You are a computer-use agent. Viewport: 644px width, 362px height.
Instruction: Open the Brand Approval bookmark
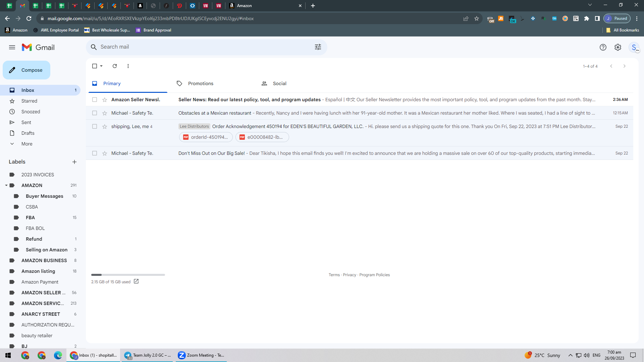[154, 30]
